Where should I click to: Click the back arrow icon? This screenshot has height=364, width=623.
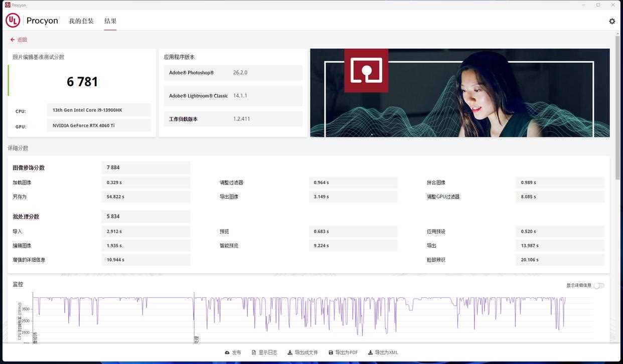13,40
